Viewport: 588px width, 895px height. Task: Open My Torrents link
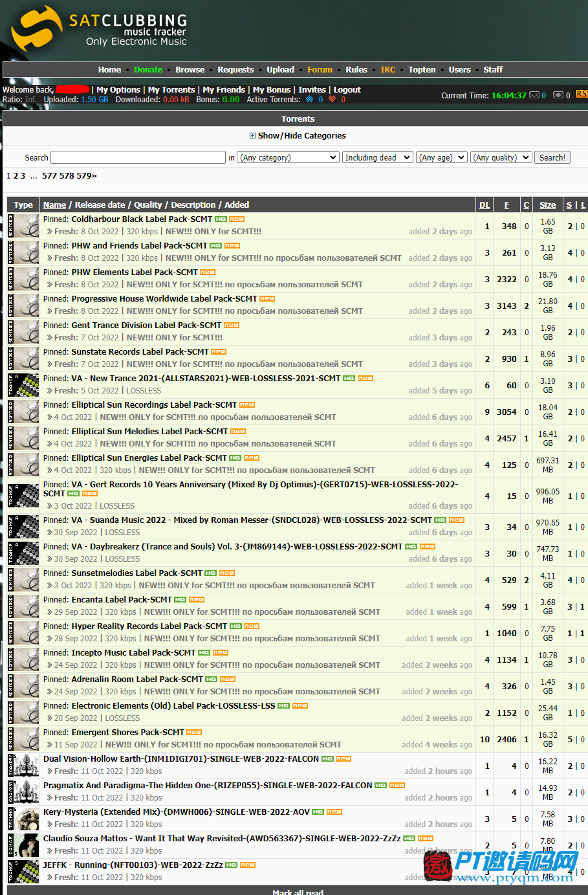tap(171, 90)
